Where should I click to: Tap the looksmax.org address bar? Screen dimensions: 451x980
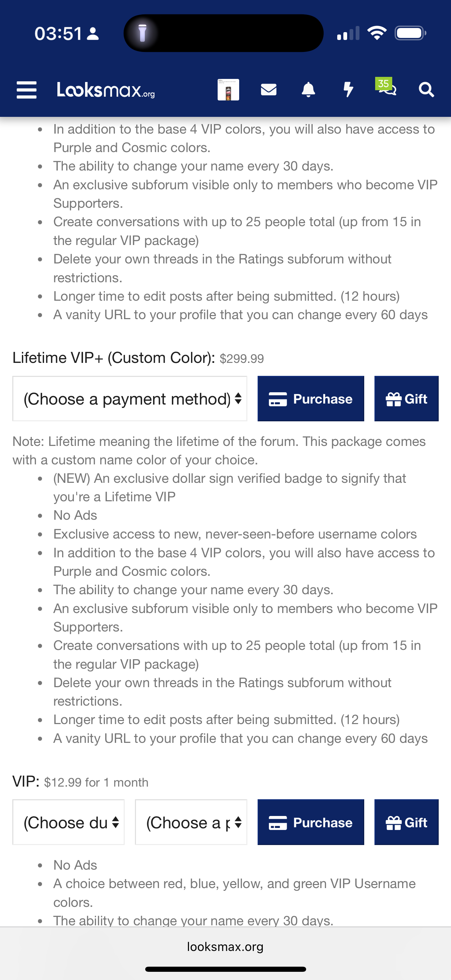pos(225,947)
